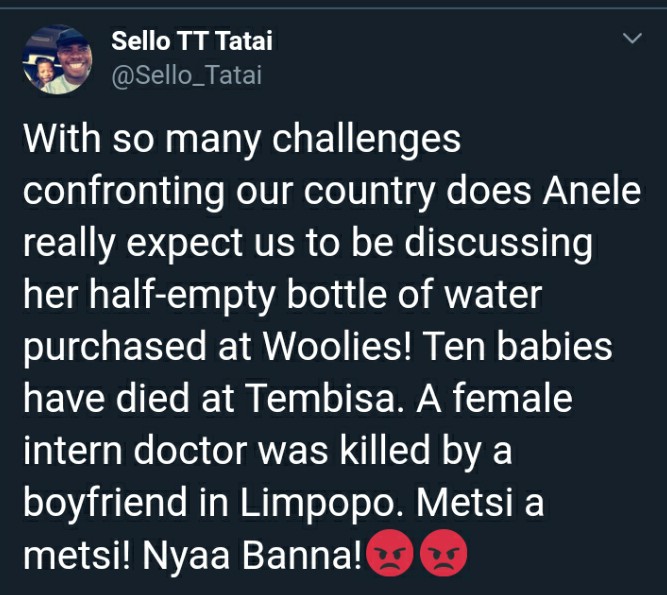
Task: Select the word 'discussing' in the tweet
Action: click(x=498, y=243)
